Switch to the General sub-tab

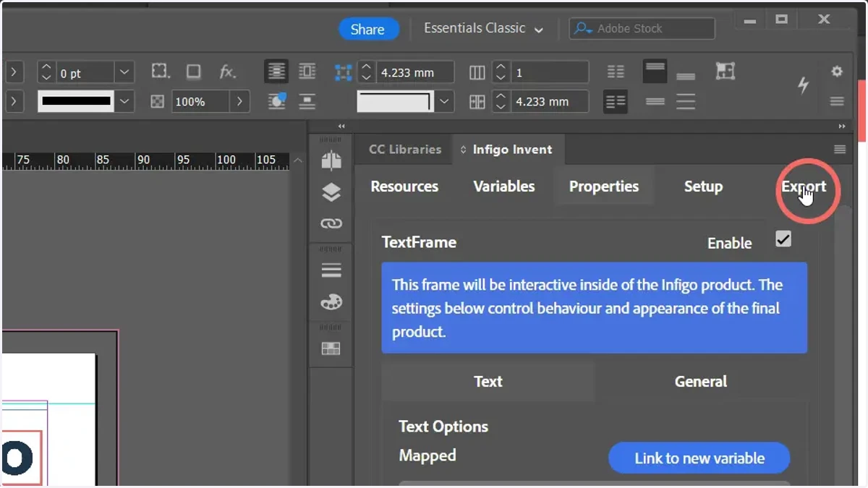[701, 381]
